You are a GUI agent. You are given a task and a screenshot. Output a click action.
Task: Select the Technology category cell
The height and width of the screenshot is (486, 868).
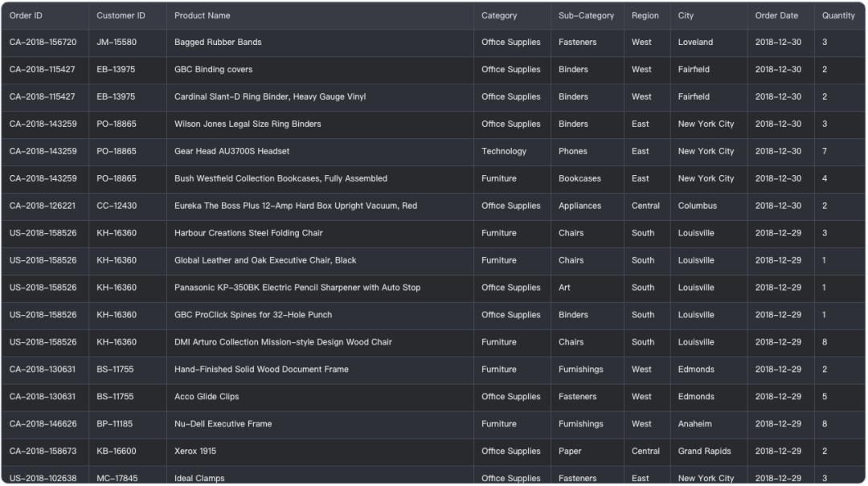pyautogui.click(x=504, y=151)
